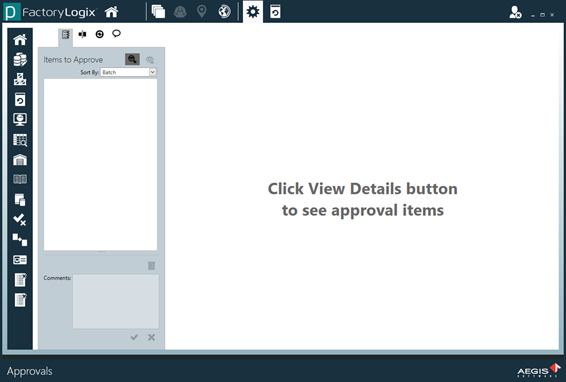Open the stacked windows icon in top bar
Image resolution: width=566 pixels, height=382 pixels.
(x=158, y=12)
